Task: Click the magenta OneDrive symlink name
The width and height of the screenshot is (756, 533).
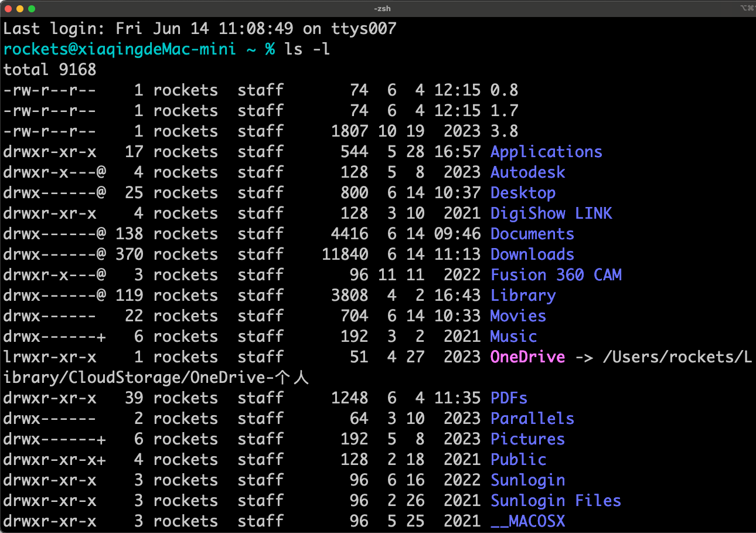Action: (x=527, y=357)
